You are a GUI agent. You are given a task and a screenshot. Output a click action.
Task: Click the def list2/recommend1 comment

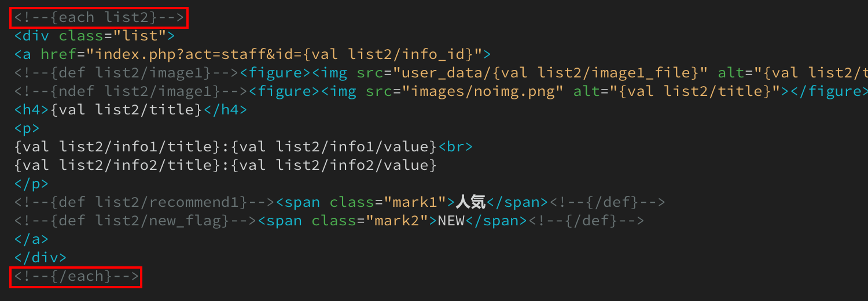(145, 202)
